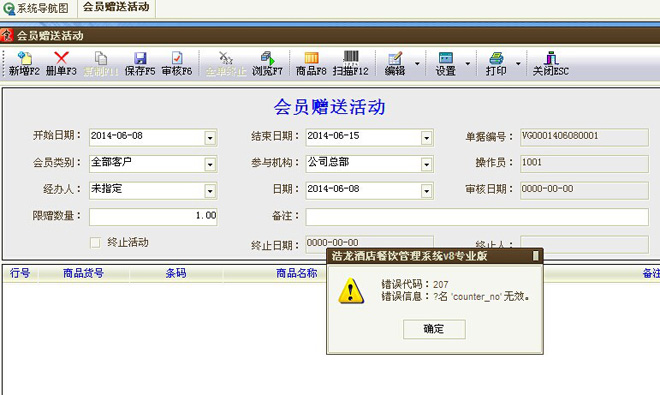The width and height of the screenshot is (660, 395).
Task: Click the 打印 printer icon
Action: pyautogui.click(x=496, y=58)
